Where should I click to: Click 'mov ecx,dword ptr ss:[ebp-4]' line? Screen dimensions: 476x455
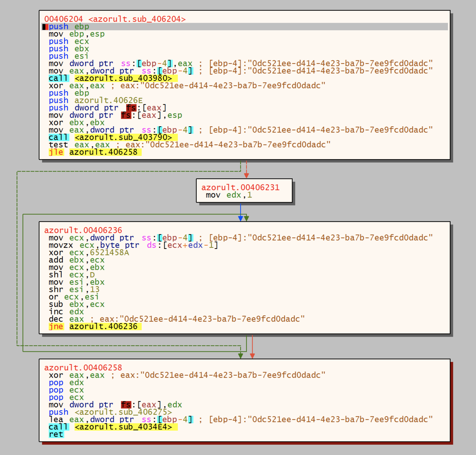tap(121, 238)
